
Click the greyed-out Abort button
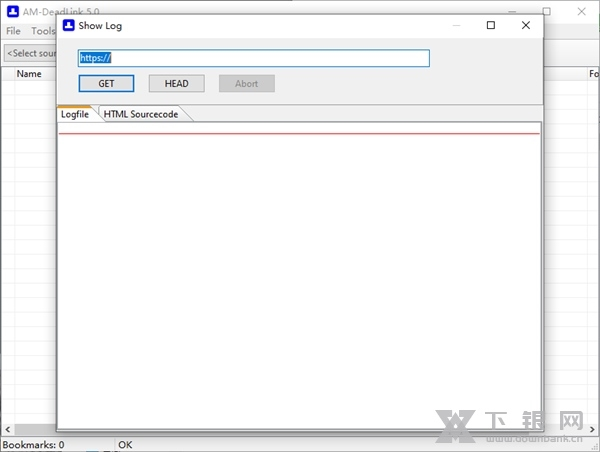point(247,83)
